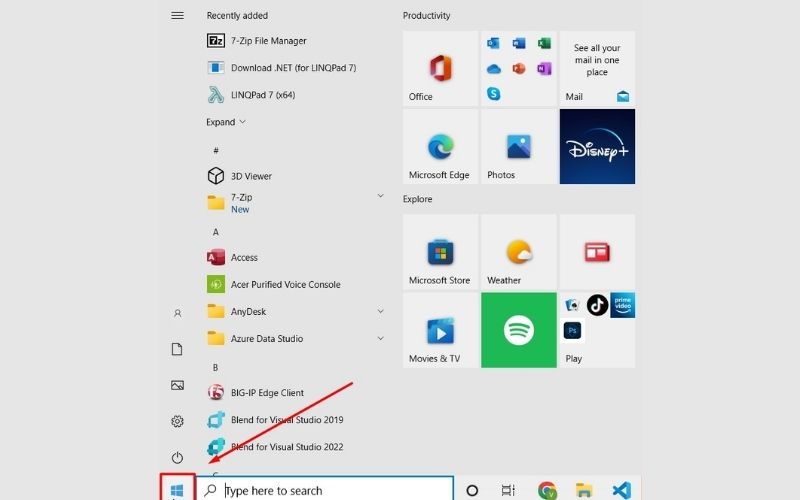Open the Weather tile
This screenshot has height=500, width=800.
tap(518, 252)
